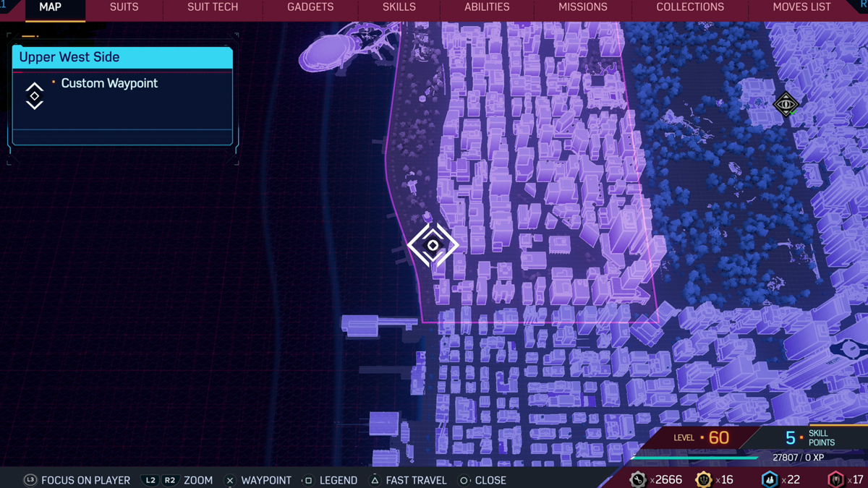Click the gold token icon next to 16

pyautogui.click(x=703, y=479)
